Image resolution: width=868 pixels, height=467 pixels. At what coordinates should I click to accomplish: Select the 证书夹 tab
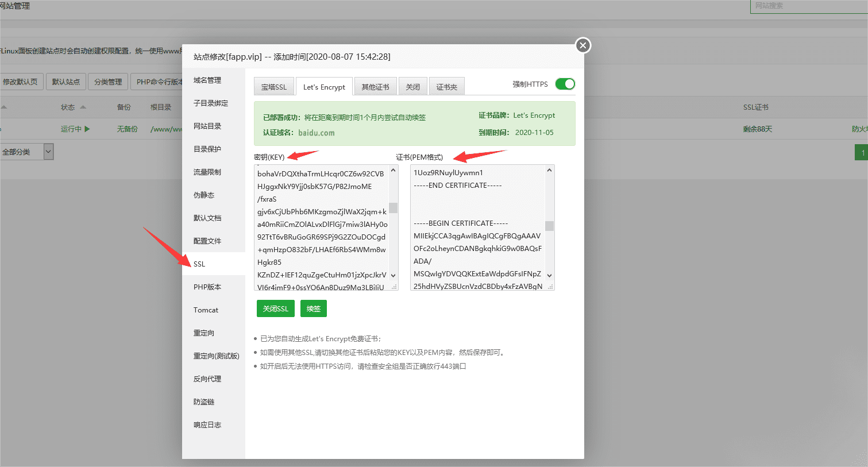pos(446,87)
